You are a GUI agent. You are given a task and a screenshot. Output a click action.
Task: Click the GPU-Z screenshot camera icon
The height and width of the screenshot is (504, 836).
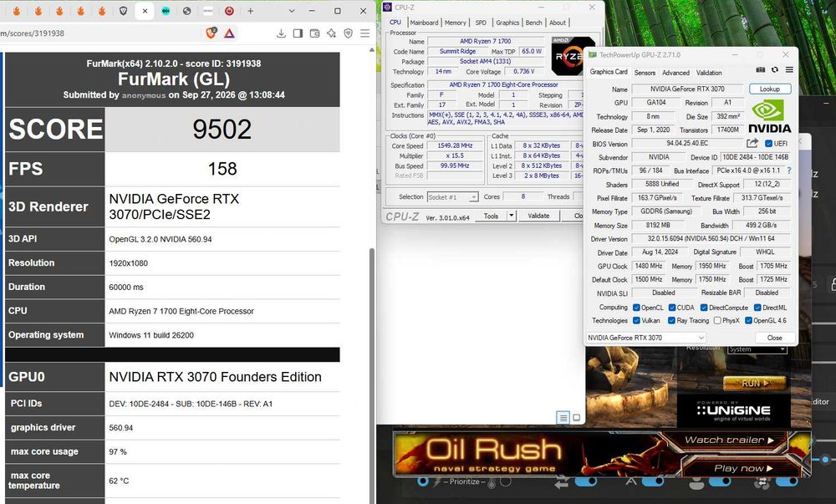click(x=761, y=70)
